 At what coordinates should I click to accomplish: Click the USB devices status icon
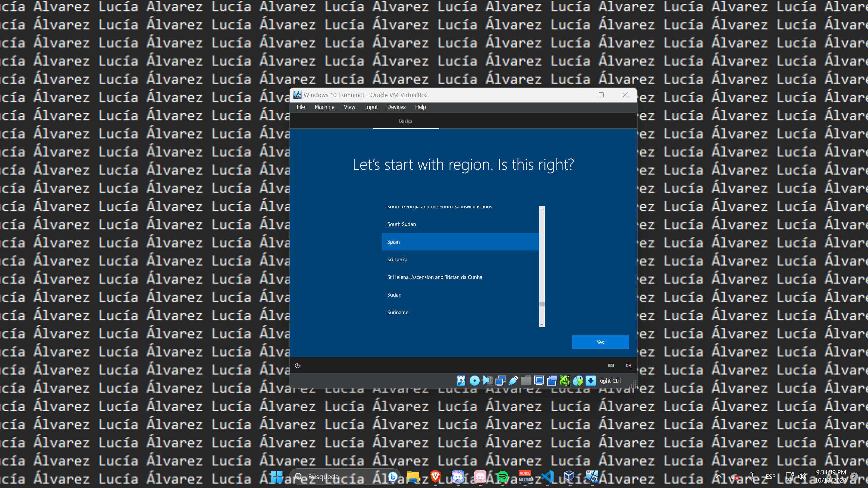(x=513, y=381)
